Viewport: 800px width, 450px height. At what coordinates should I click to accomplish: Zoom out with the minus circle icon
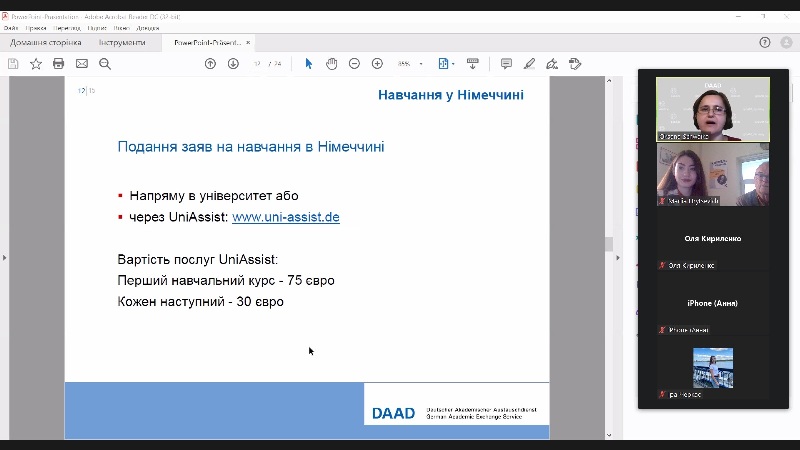pos(354,64)
